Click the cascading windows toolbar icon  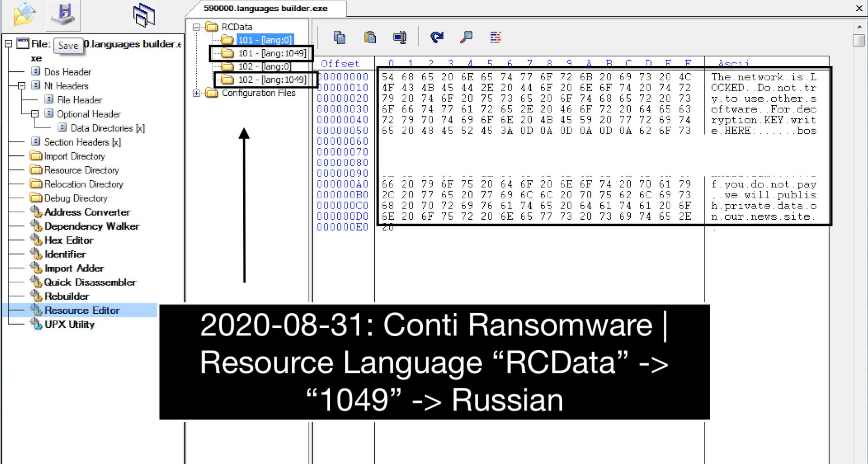[144, 14]
